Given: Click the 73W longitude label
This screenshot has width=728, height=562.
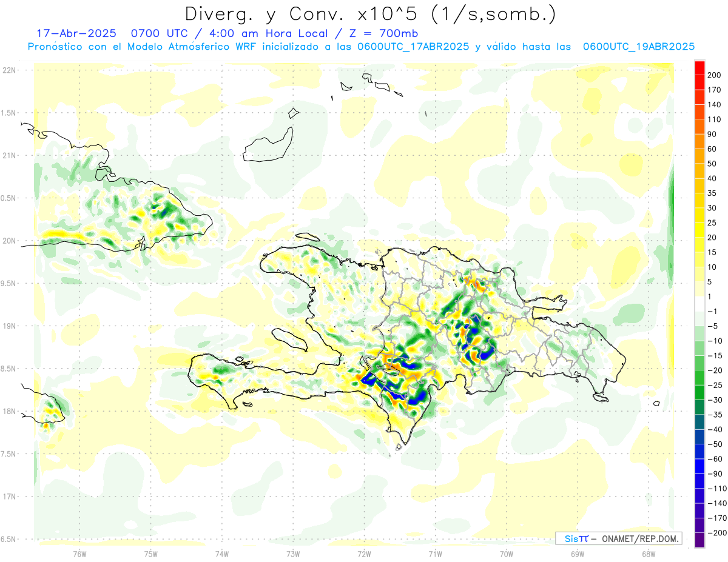Looking at the screenshot, I should pos(293,554).
